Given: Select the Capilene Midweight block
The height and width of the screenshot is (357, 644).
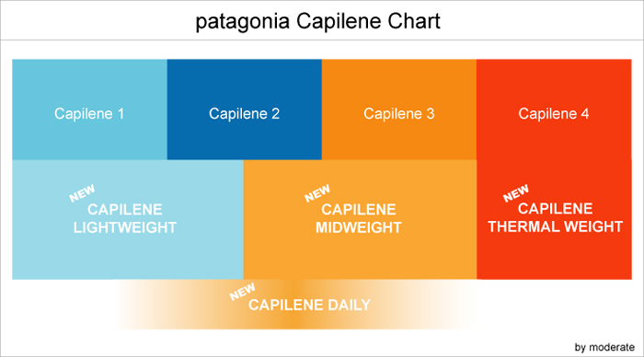Looking at the screenshot, I should click(x=361, y=219).
